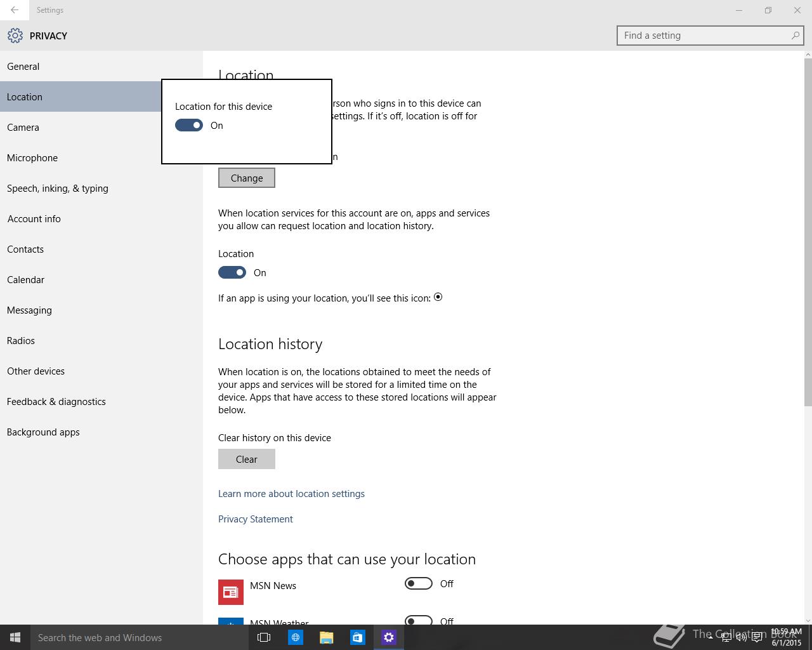Click the Find a setting search box
Viewport: 812px width, 650px height.
pos(710,36)
